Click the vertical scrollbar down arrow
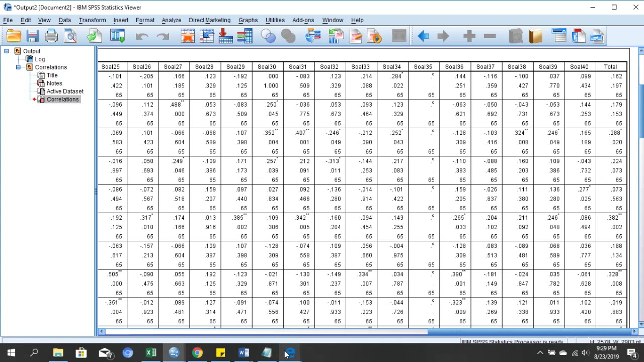The width and height of the screenshot is (644, 362). click(641, 324)
